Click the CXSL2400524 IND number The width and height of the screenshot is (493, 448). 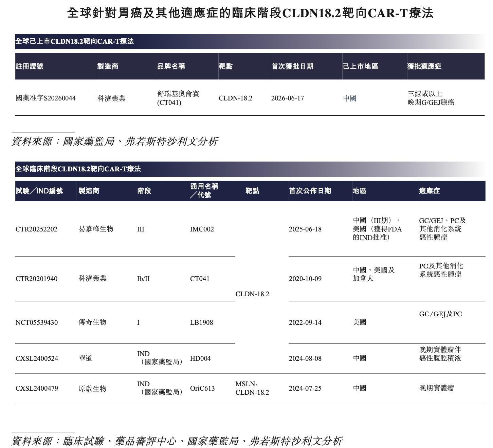37,358
